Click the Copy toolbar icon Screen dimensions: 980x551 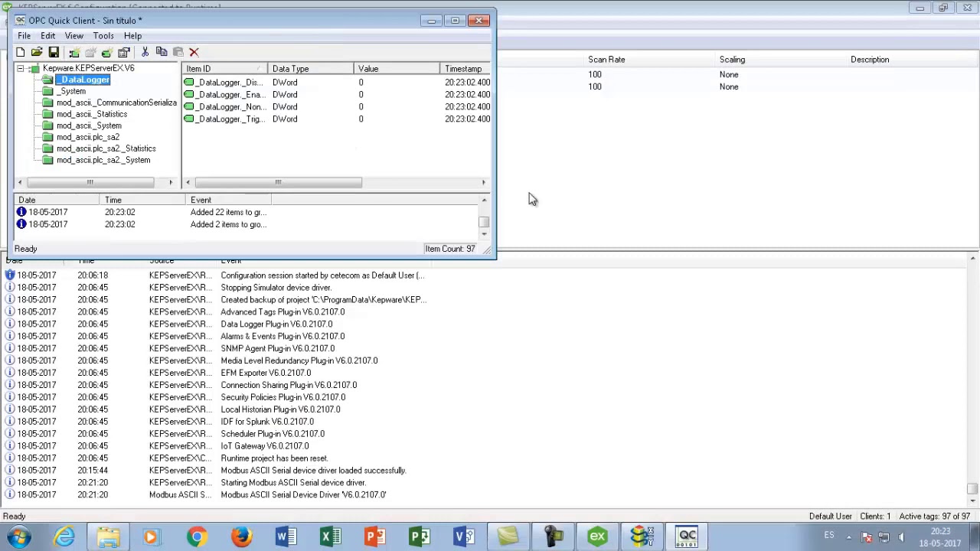(162, 52)
